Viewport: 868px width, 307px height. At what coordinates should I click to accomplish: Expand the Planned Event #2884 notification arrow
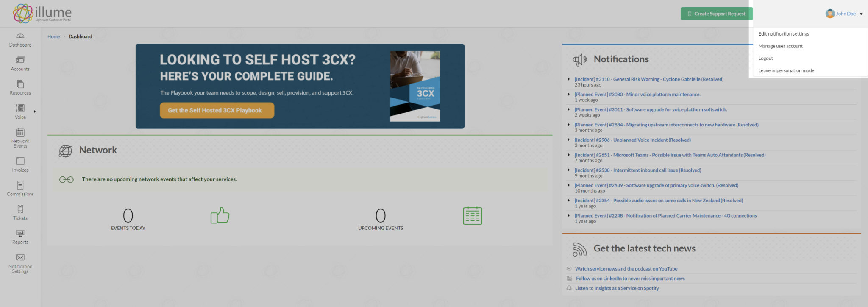click(569, 125)
